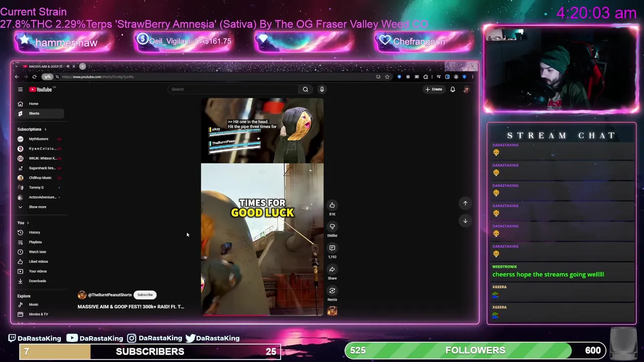
Task: Bookmark this page with the star
Action: pyautogui.click(x=387, y=77)
